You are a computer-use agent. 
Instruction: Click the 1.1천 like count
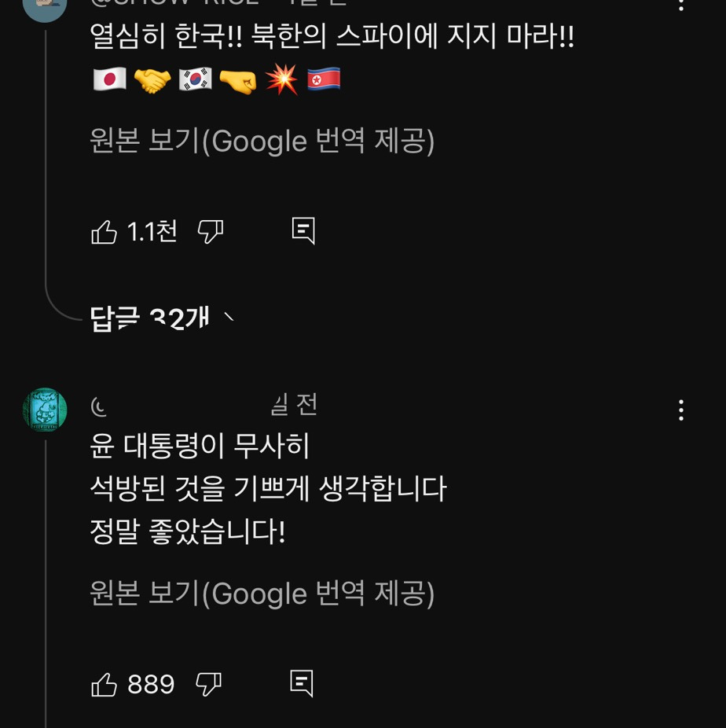152,232
